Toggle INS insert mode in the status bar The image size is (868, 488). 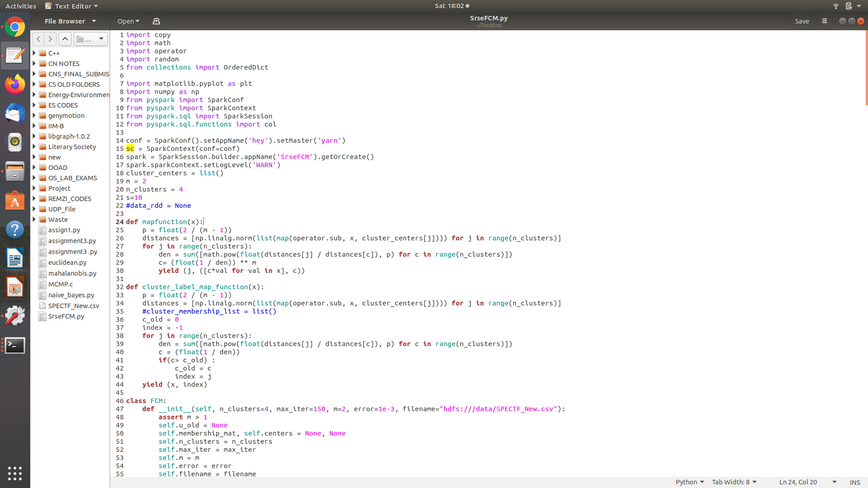(854, 482)
